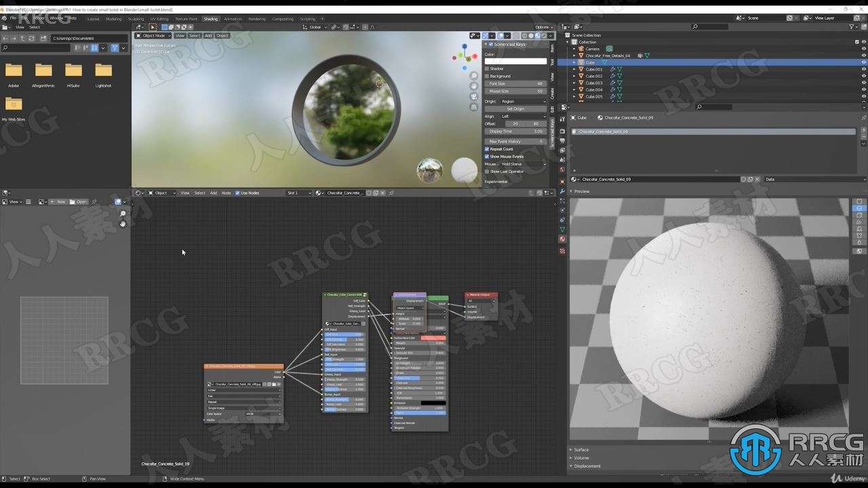Select sphere preview shape icon
Image resolution: width=868 pixels, height=488 pixels.
coord(859,209)
